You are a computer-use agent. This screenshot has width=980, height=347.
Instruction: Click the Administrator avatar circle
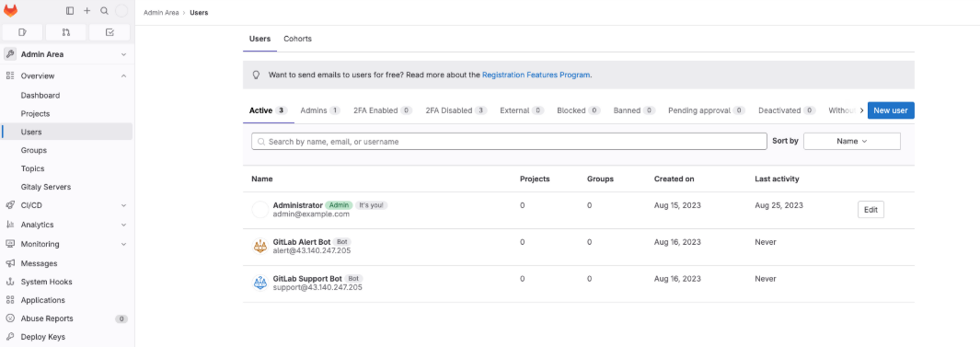[x=260, y=210]
